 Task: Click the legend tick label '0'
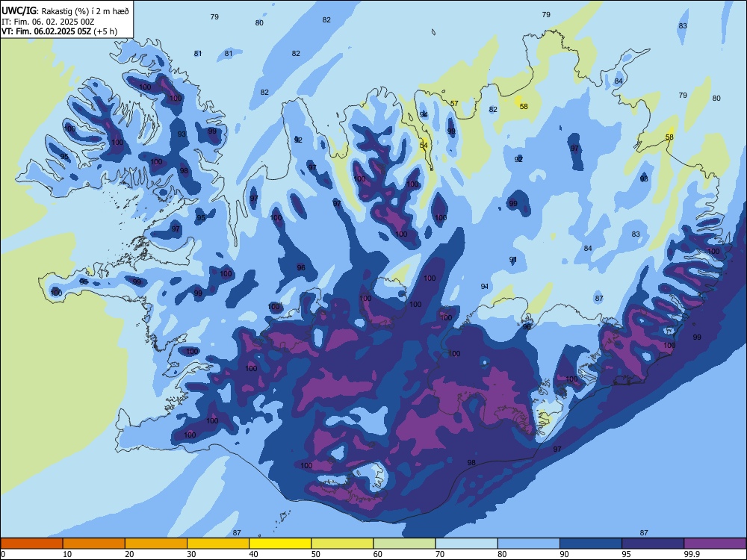(x=3, y=554)
